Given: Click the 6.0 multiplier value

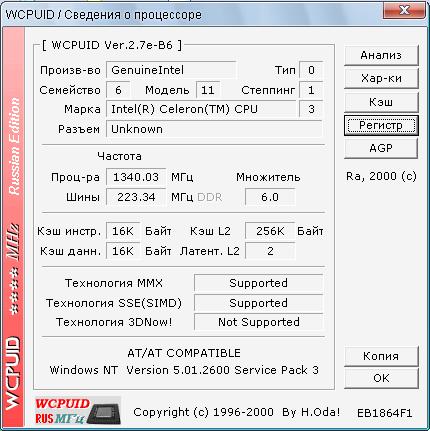Looking at the screenshot, I should pos(270,197).
